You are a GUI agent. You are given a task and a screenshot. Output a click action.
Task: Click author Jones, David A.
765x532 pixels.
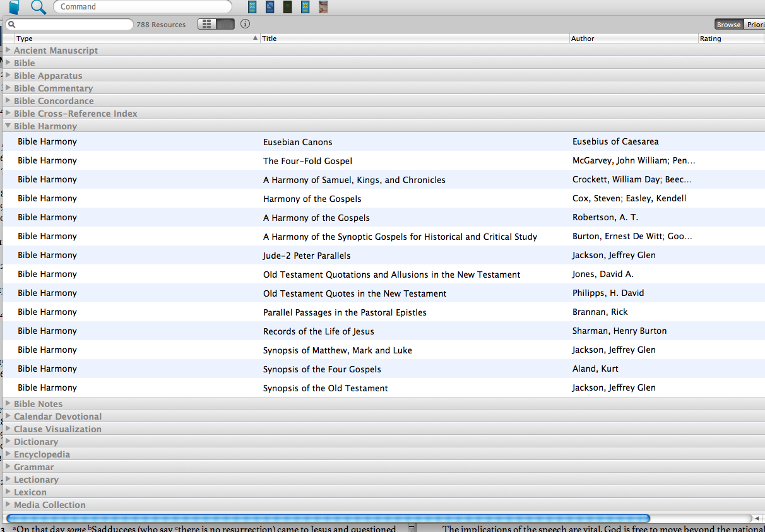(x=603, y=274)
